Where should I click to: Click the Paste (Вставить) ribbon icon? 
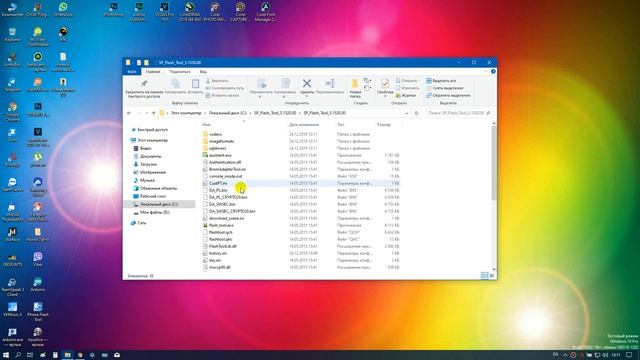[196, 84]
